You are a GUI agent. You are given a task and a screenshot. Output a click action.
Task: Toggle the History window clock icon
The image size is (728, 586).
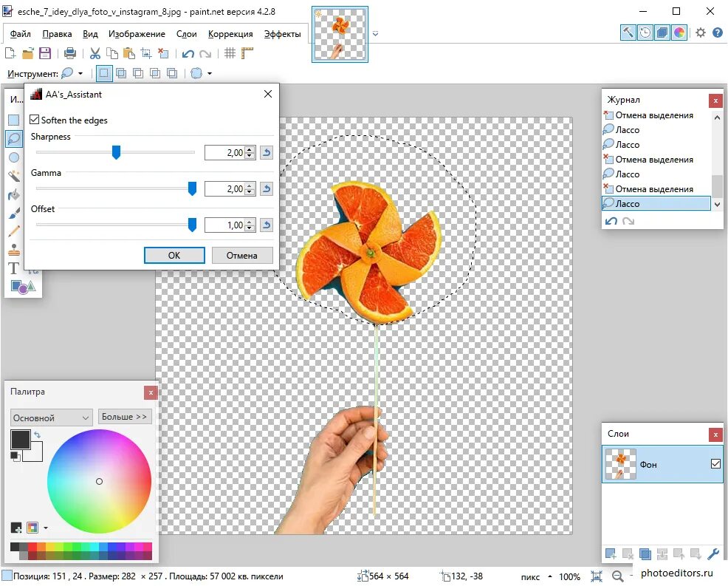click(645, 33)
